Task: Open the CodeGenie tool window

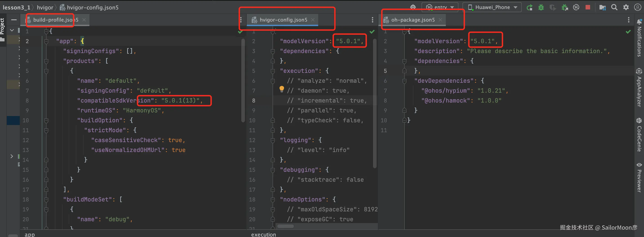Action: (639, 135)
